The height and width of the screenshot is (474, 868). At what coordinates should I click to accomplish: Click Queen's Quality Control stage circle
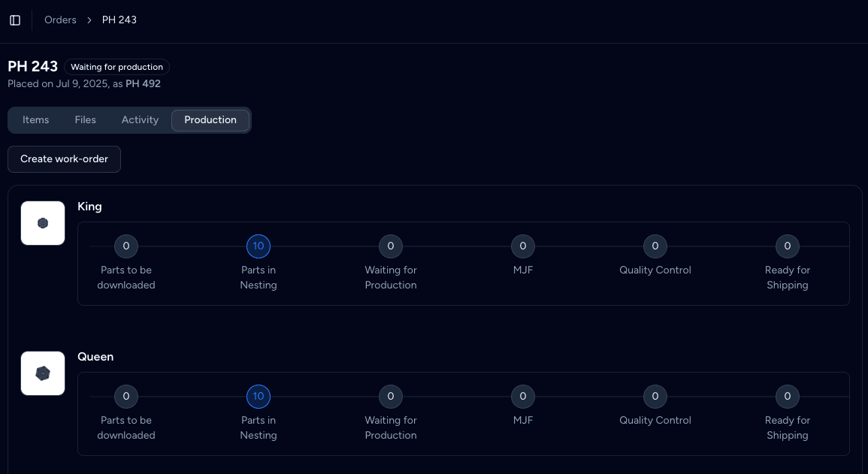(x=655, y=396)
